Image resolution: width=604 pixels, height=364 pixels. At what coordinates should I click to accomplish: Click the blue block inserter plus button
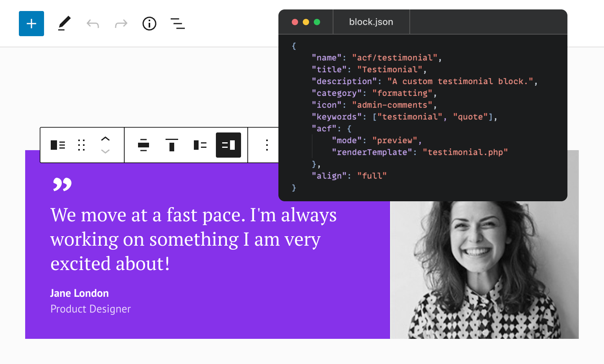pos(31,24)
